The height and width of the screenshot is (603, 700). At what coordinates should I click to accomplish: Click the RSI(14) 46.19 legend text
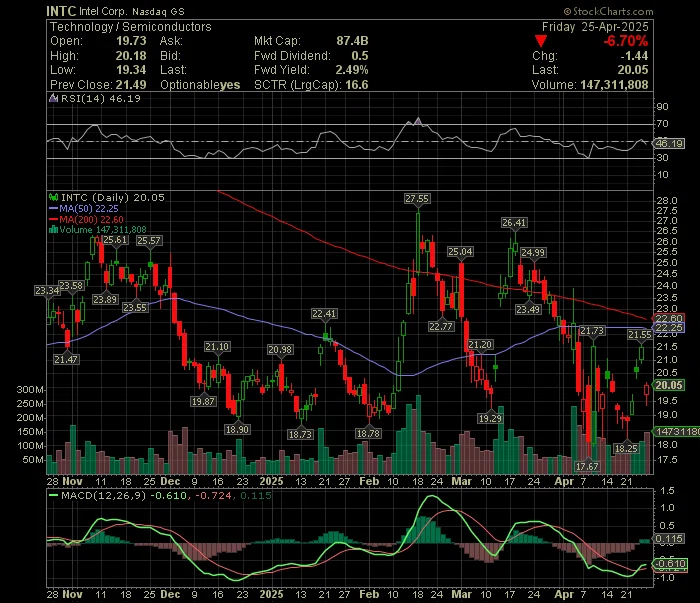(x=100, y=99)
